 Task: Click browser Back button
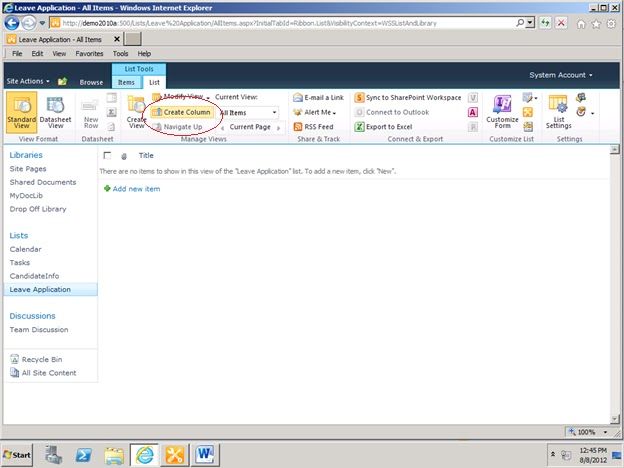coord(12,23)
